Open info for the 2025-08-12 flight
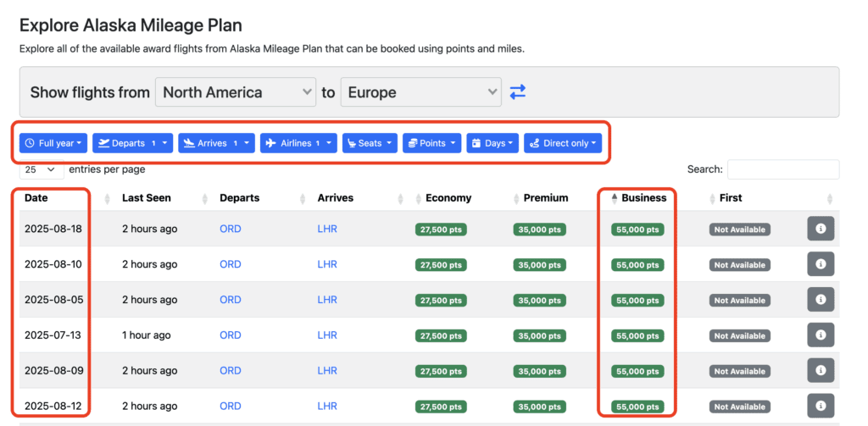 (x=821, y=406)
